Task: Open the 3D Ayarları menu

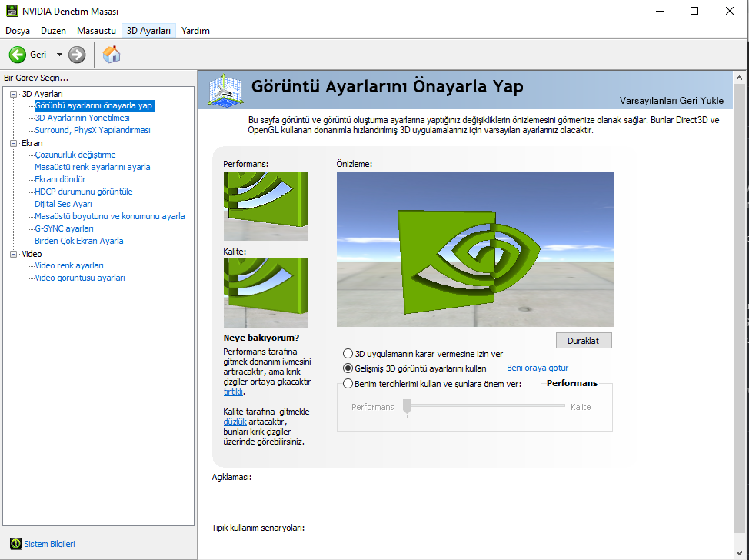Action: pos(148,31)
